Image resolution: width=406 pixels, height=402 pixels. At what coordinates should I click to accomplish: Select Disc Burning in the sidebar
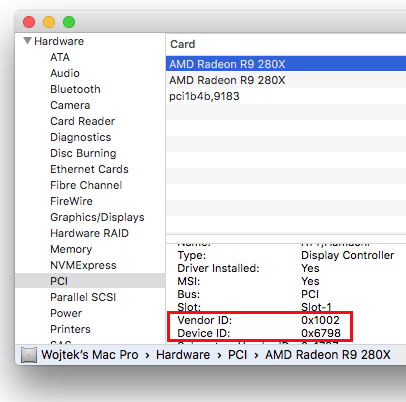83,153
